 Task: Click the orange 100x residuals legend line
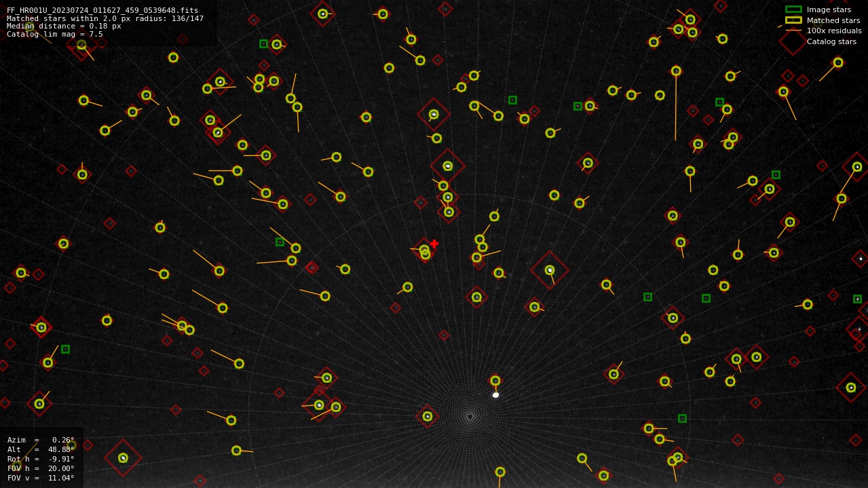coord(793,31)
